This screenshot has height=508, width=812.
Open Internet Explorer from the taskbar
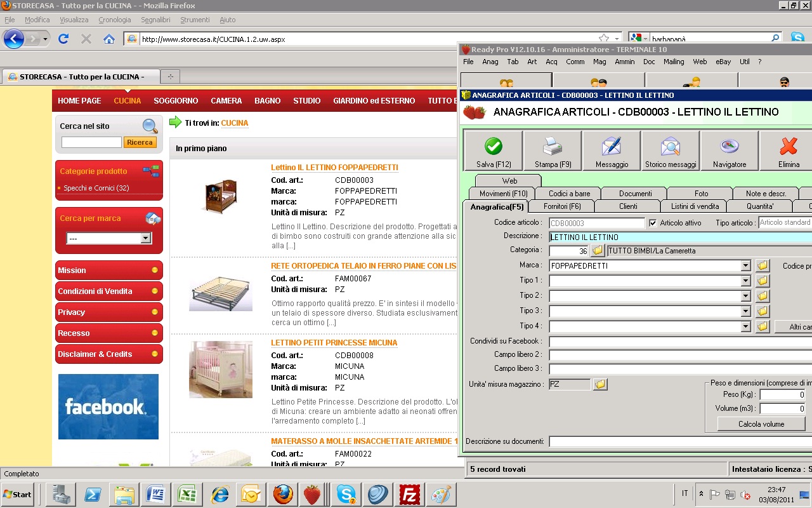click(219, 494)
